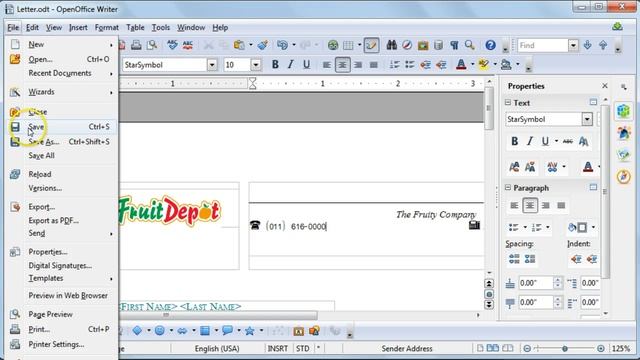This screenshot has width=640, height=360.
Task: Open the Gallery icon in toolbar
Action: tap(423, 45)
